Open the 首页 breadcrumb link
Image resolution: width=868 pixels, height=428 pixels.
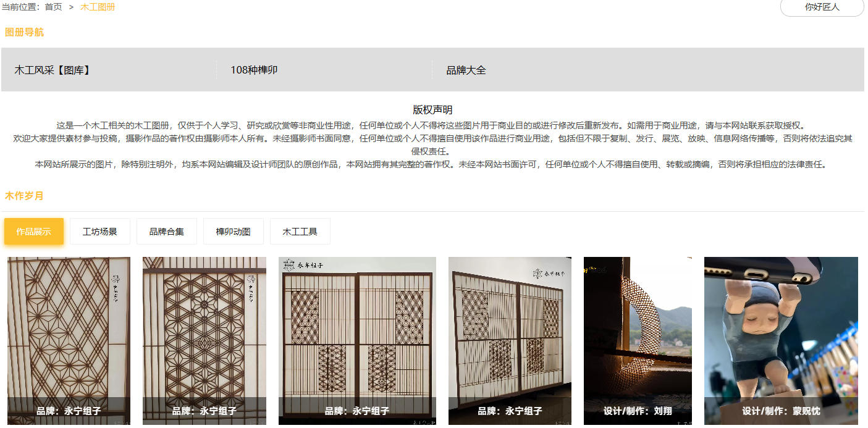tap(53, 7)
